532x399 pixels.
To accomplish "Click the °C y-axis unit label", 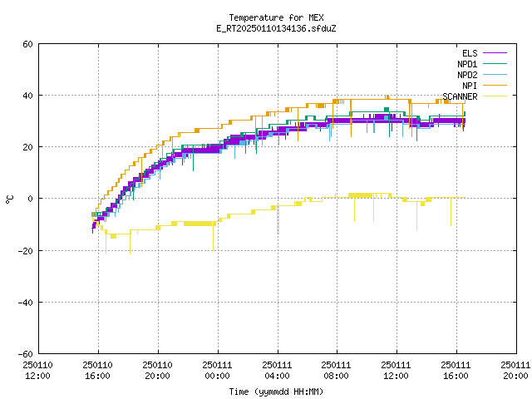I will (x=9, y=199).
